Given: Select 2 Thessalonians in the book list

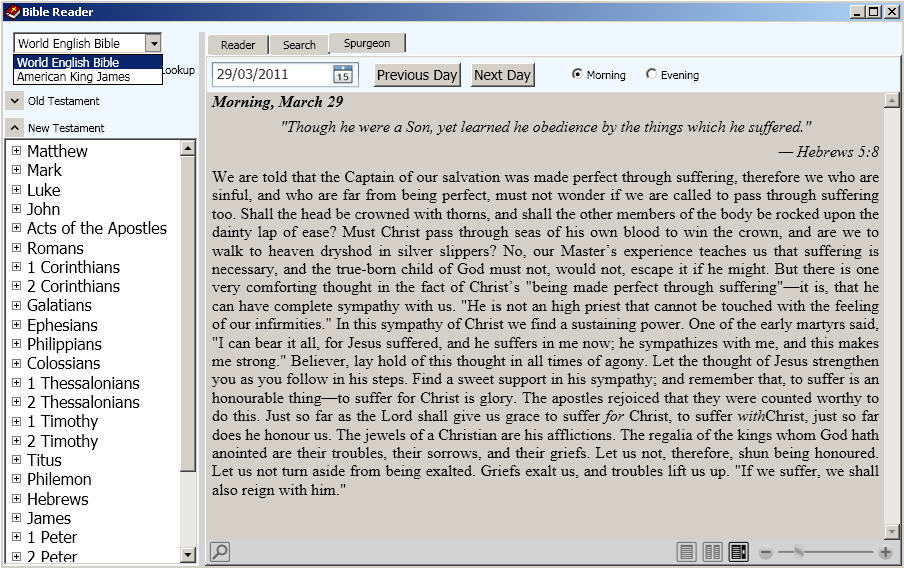Looking at the screenshot, I should 83,402.
